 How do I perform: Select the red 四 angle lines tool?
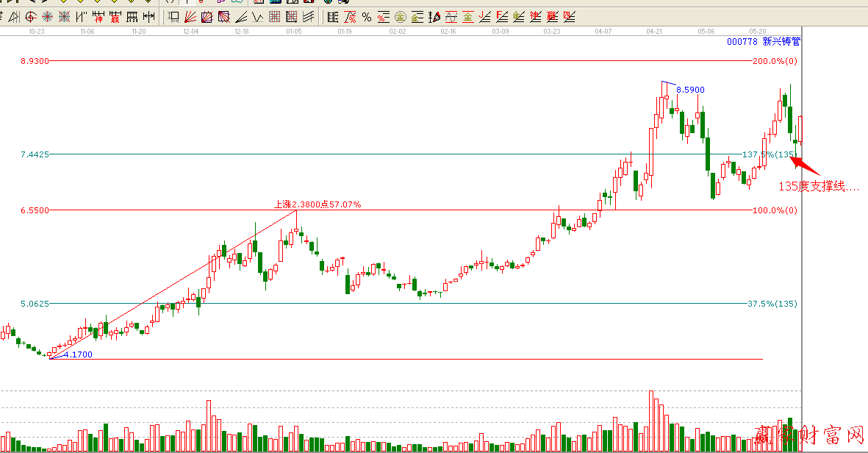pos(568,17)
